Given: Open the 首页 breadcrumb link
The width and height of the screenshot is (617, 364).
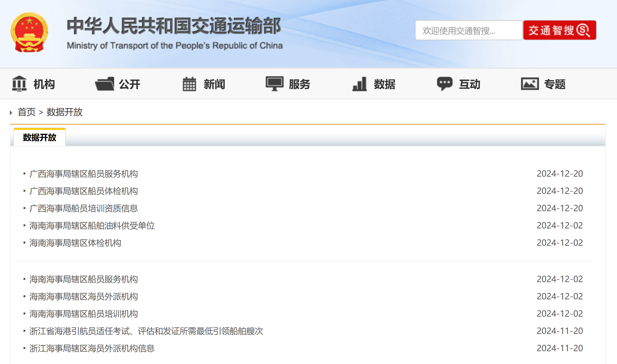Looking at the screenshot, I should pos(27,112).
